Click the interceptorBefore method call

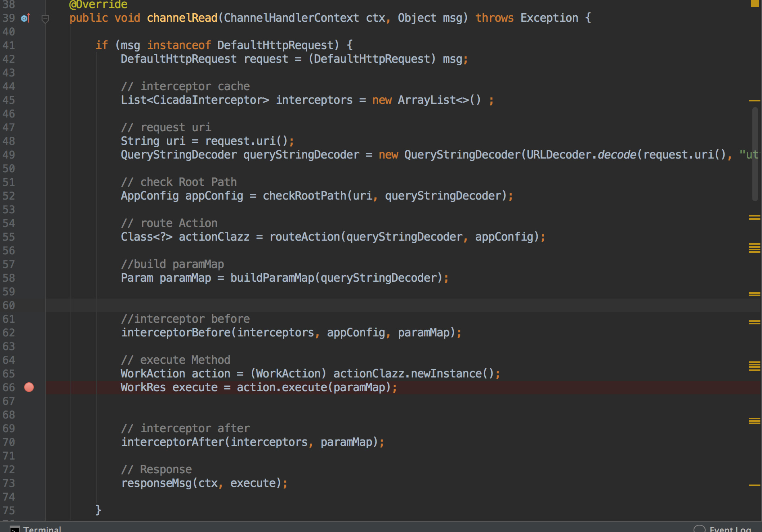pyautogui.click(x=176, y=333)
